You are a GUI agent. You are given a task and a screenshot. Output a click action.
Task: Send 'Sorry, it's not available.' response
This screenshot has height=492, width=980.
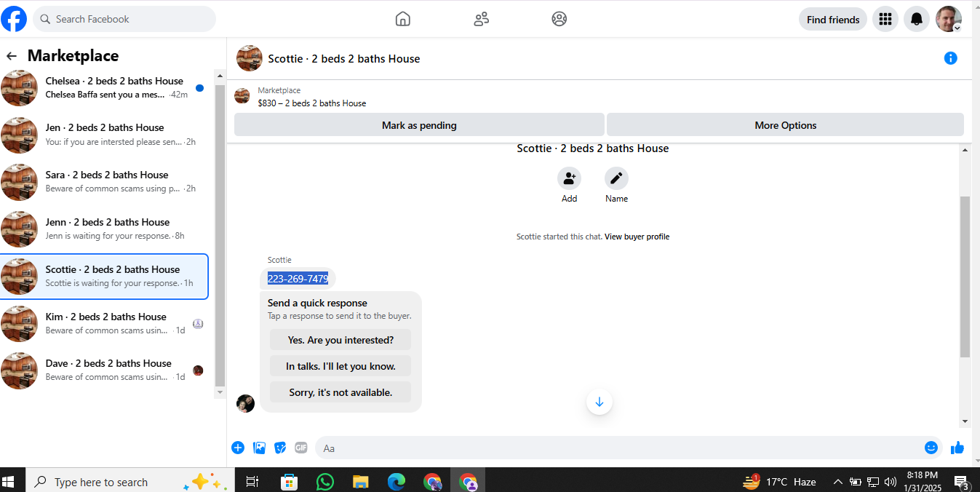[340, 392]
